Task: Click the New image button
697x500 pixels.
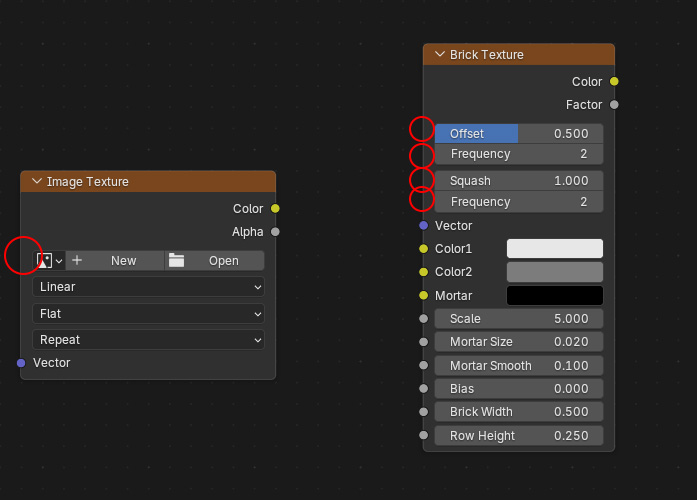Action: pos(115,260)
